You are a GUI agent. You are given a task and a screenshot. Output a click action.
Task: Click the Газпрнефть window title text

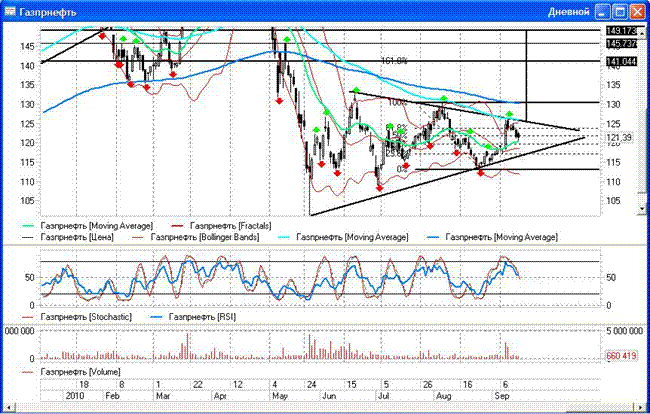tap(48, 12)
